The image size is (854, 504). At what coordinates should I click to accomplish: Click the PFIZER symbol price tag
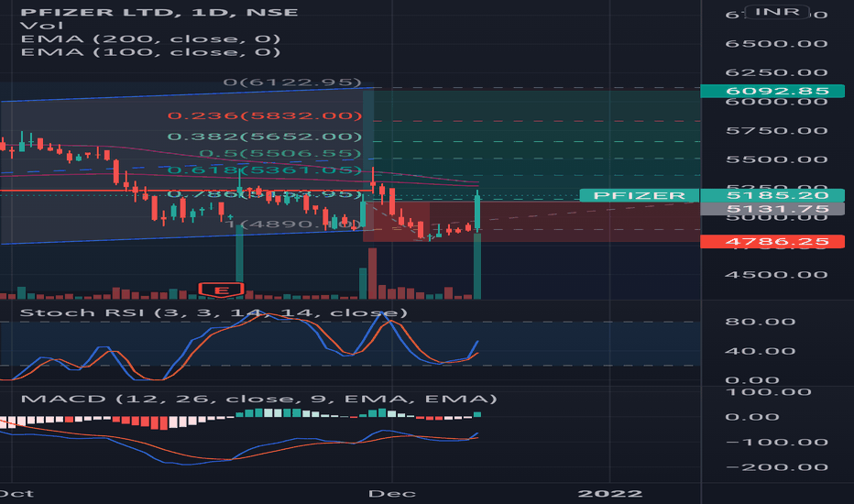click(x=640, y=195)
